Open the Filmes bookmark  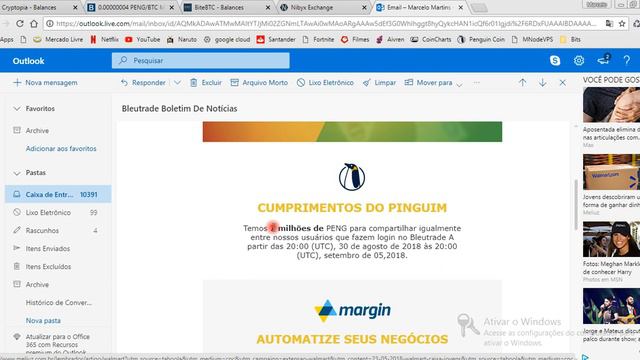tap(355, 39)
